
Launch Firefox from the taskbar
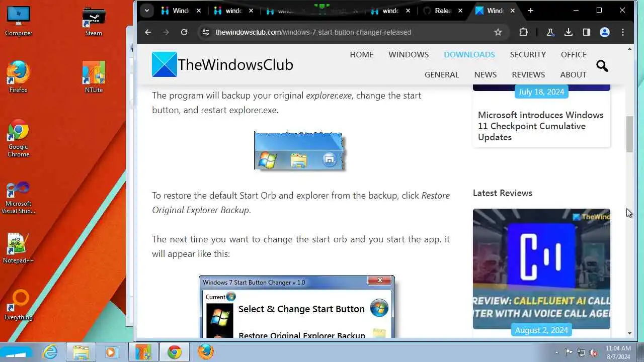pos(205,352)
